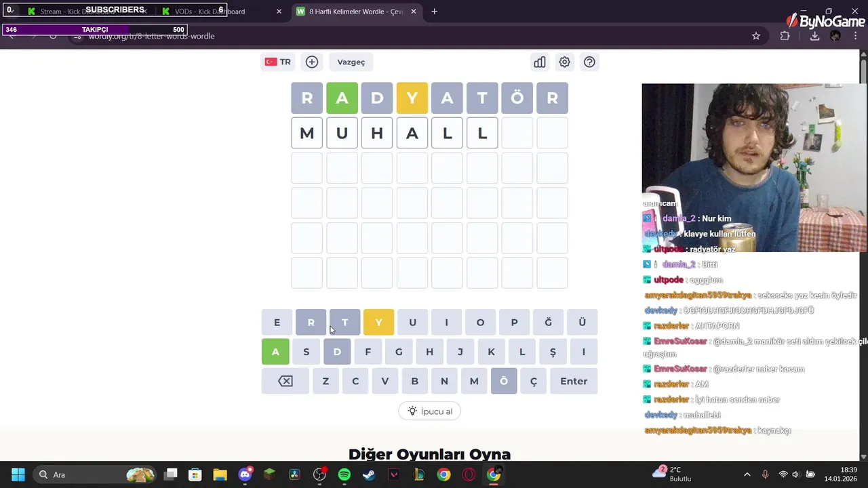The height and width of the screenshot is (488, 868).
Task: Open the volume speaker tray icon
Action: 796,474
